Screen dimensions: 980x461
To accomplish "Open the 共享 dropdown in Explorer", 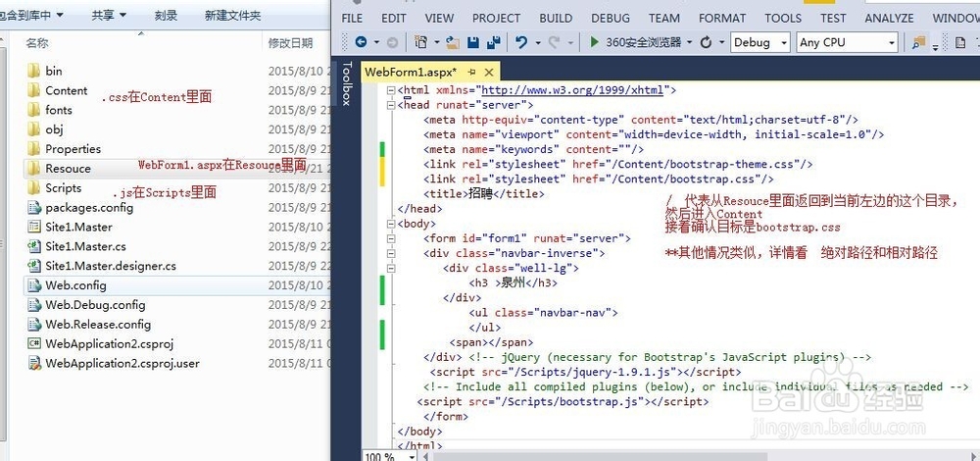I will tap(108, 15).
